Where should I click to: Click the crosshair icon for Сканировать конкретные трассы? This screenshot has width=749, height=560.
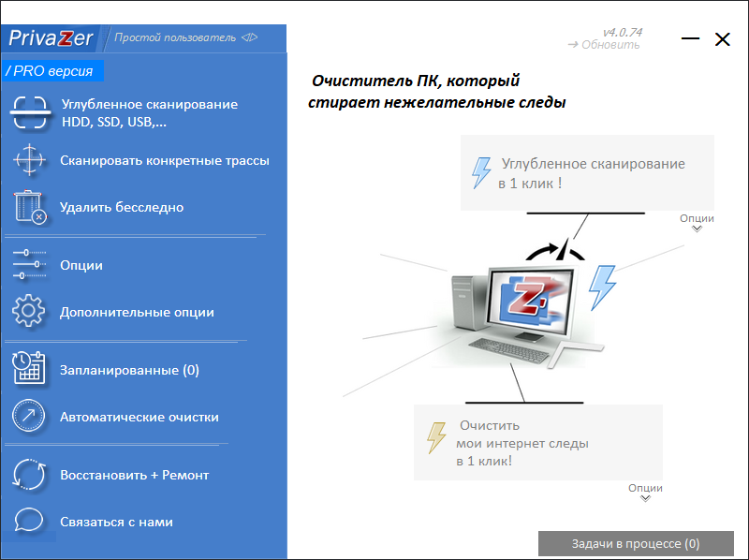tap(29, 160)
